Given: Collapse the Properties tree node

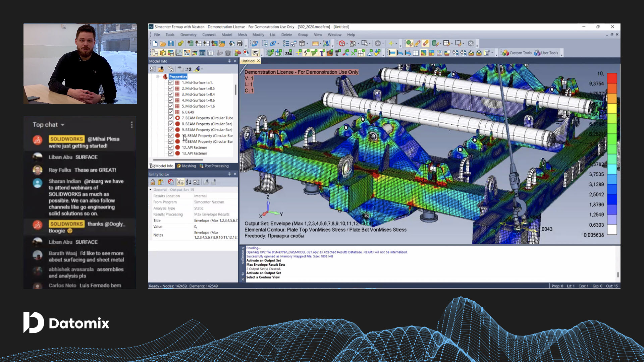Looking at the screenshot, I should click(158, 77).
